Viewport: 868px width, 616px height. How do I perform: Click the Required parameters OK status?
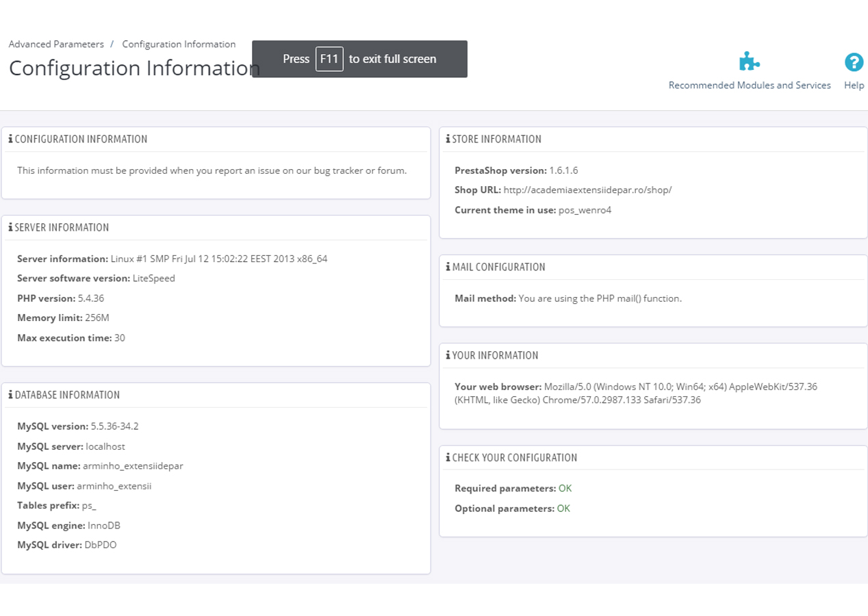[565, 489]
